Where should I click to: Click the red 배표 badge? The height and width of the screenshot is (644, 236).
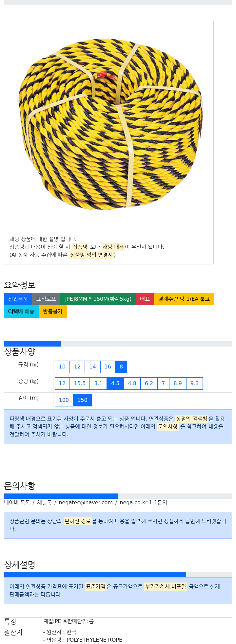[145, 299]
